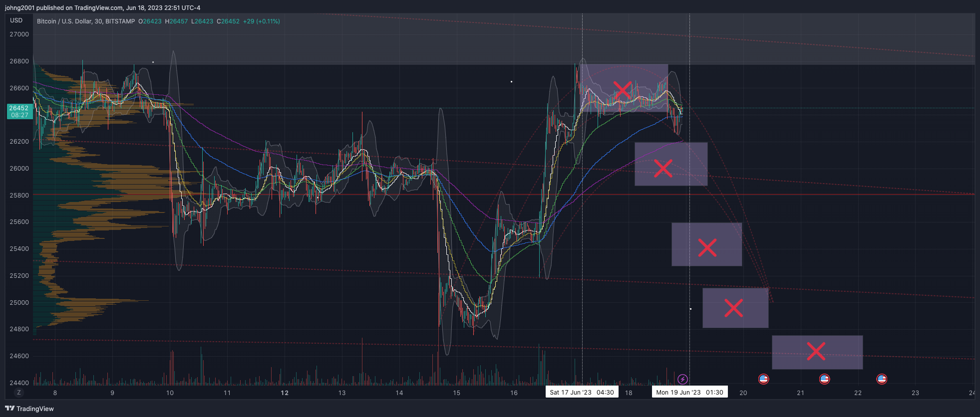Click the 26000 price axis label
The height and width of the screenshot is (417, 980).
click(x=19, y=169)
